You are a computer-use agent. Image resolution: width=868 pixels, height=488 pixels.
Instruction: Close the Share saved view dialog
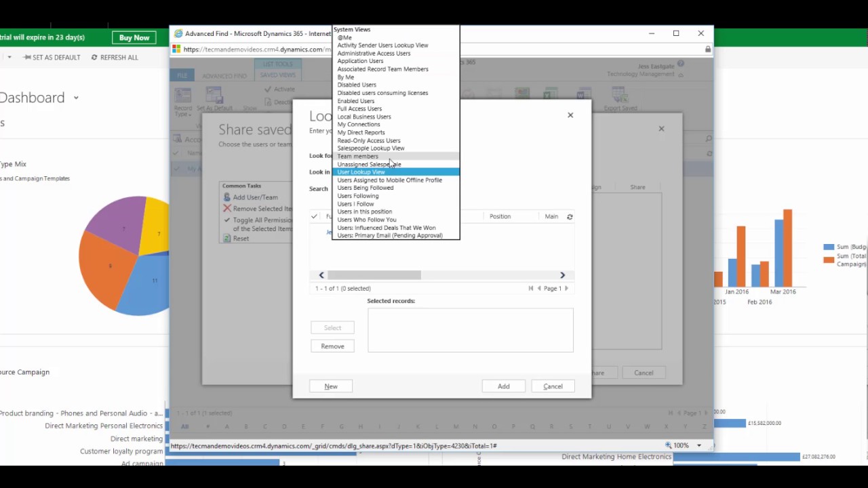click(661, 129)
